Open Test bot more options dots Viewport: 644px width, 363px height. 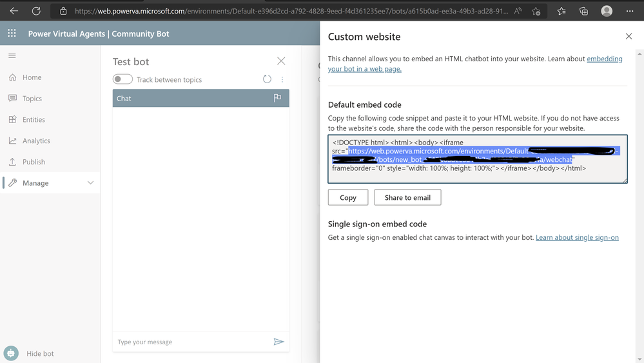(x=282, y=79)
